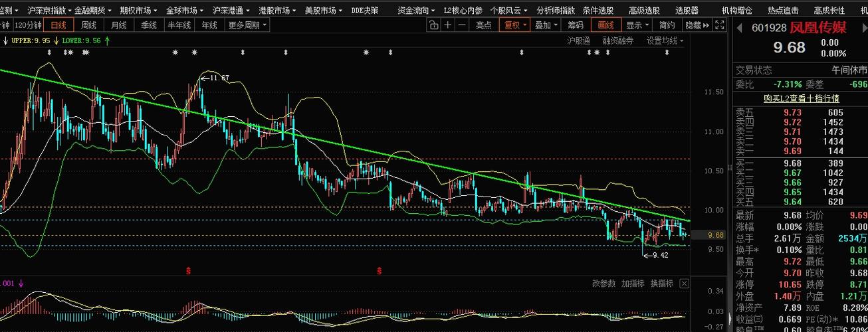
Task: Click 加指标 add indicator
Action: coord(633,284)
